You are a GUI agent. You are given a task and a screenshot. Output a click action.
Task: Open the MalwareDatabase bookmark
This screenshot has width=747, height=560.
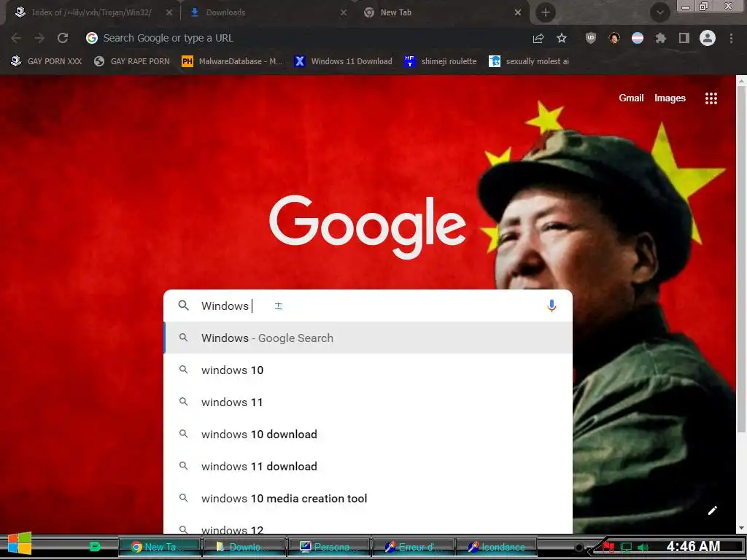coord(232,61)
